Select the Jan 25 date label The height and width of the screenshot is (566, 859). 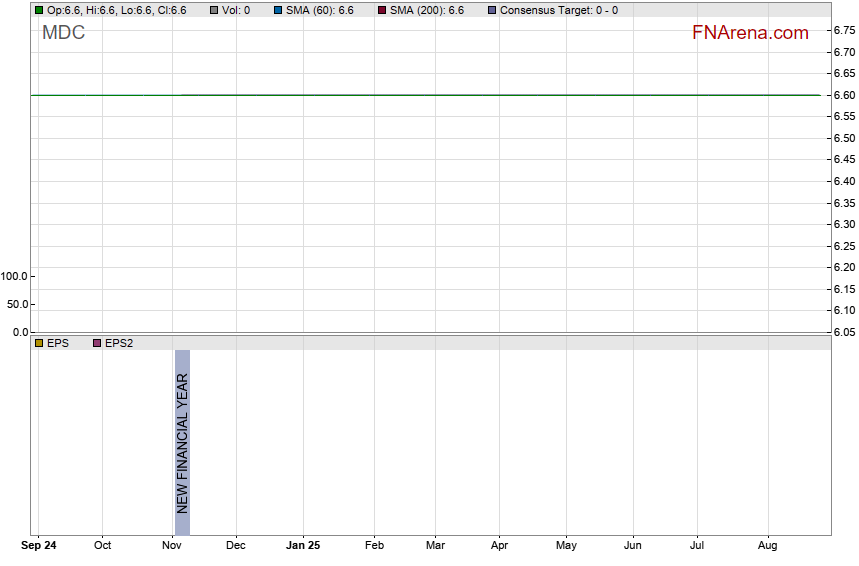pyautogui.click(x=303, y=546)
